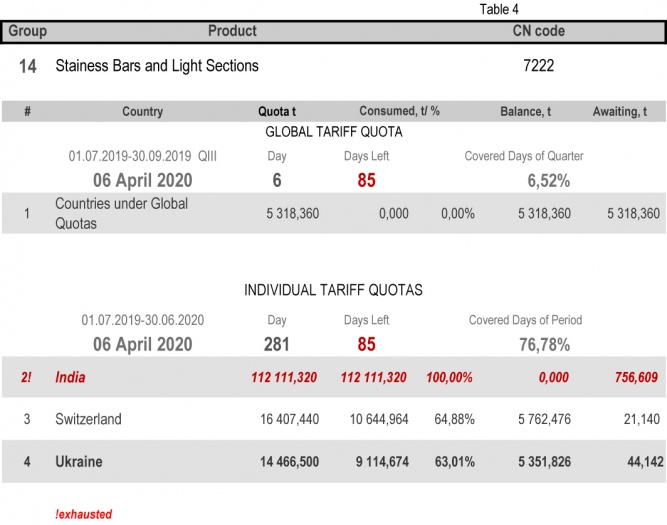Click the Consumed, t/ % column header
The height and width of the screenshot is (525, 667).
(x=400, y=112)
